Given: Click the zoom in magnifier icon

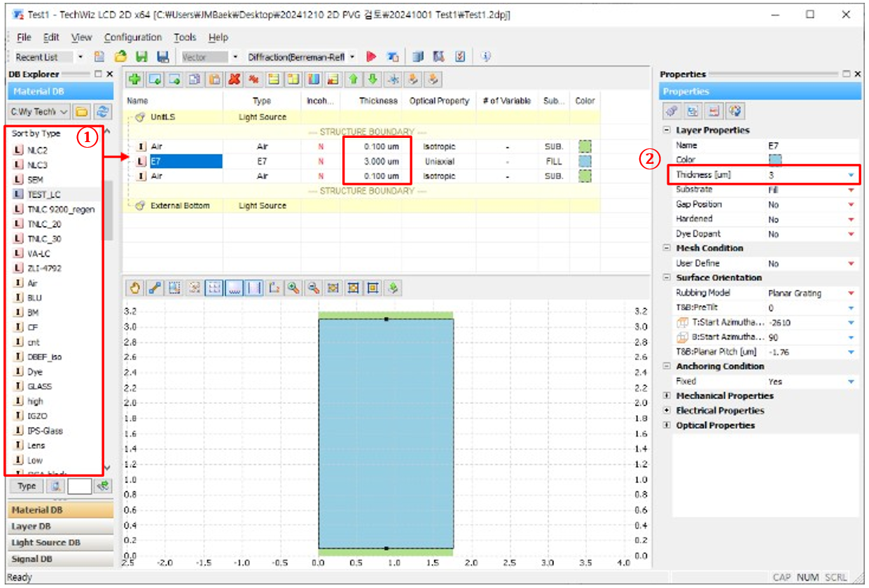Looking at the screenshot, I should 293,288.
